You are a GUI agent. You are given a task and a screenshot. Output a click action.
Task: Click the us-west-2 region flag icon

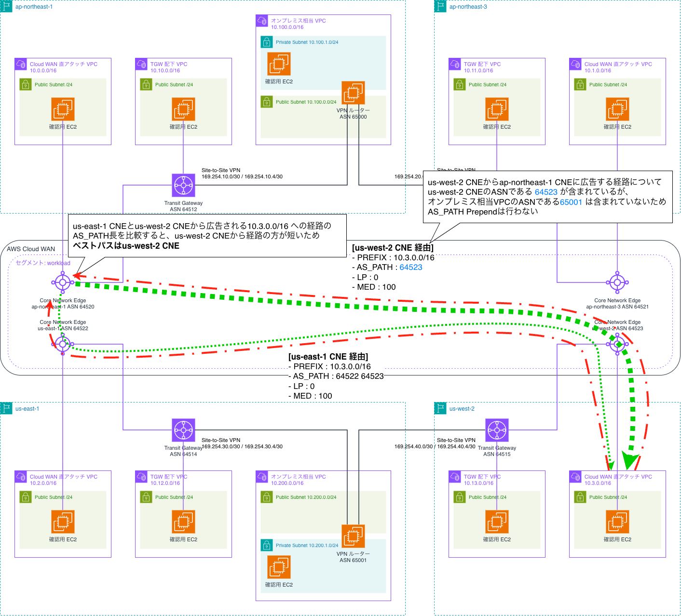[x=440, y=408]
